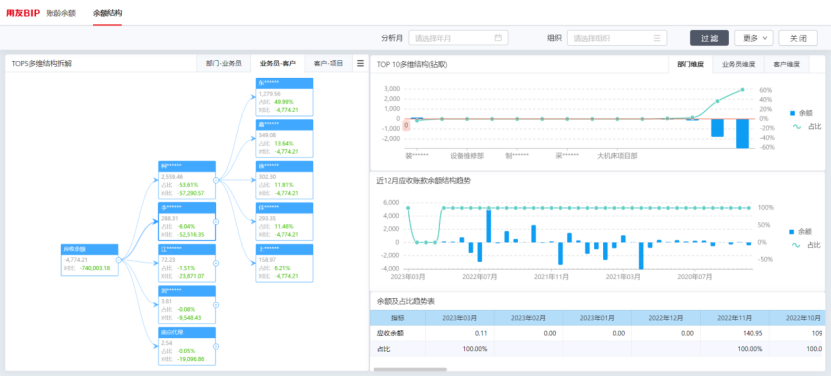Select the 应收余额 root card header
This screenshot has height=376, width=831.
pyautogui.click(x=89, y=249)
